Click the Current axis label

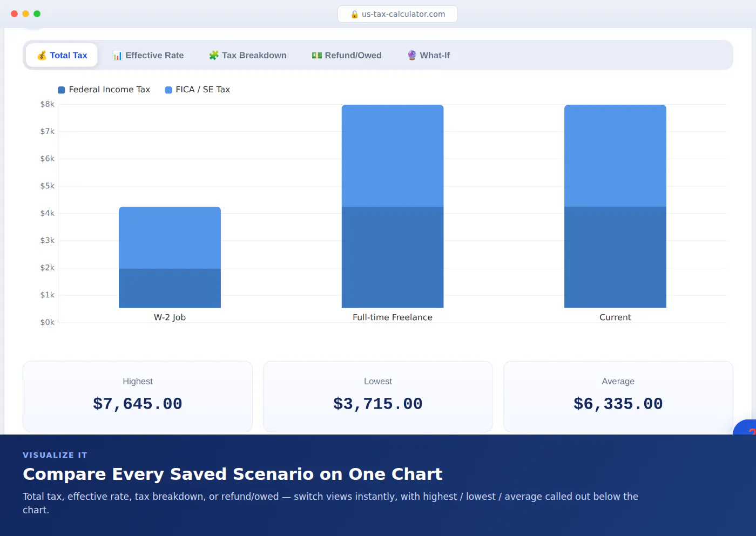tap(615, 317)
